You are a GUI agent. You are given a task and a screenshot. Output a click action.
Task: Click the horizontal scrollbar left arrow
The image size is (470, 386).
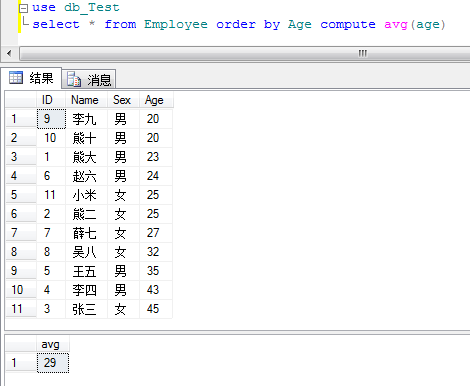pyautogui.click(x=9, y=53)
